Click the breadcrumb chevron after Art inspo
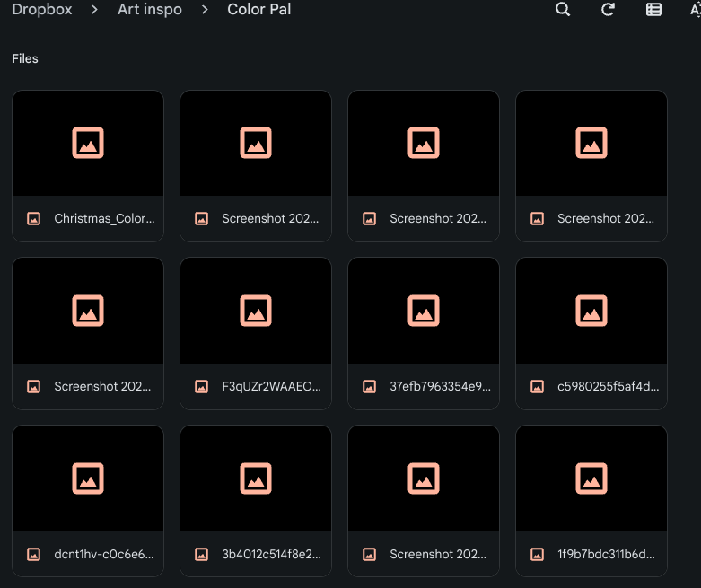Screen dimensions: 701x588 (205, 10)
